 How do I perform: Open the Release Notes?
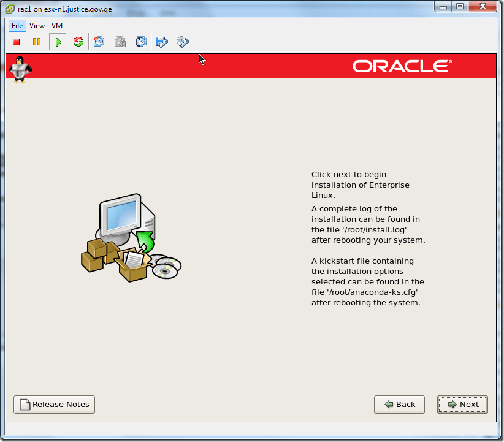point(54,404)
